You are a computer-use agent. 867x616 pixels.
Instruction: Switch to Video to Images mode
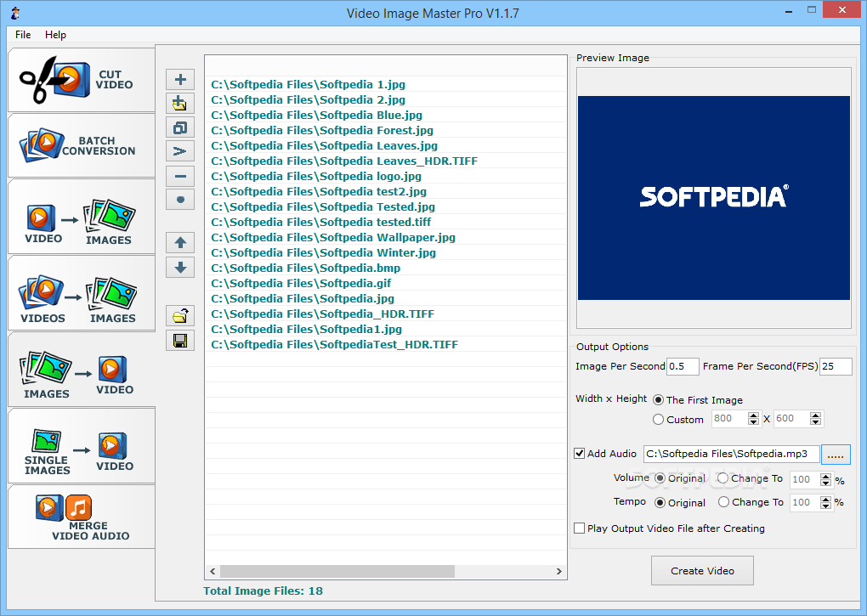(x=82, y=217)
